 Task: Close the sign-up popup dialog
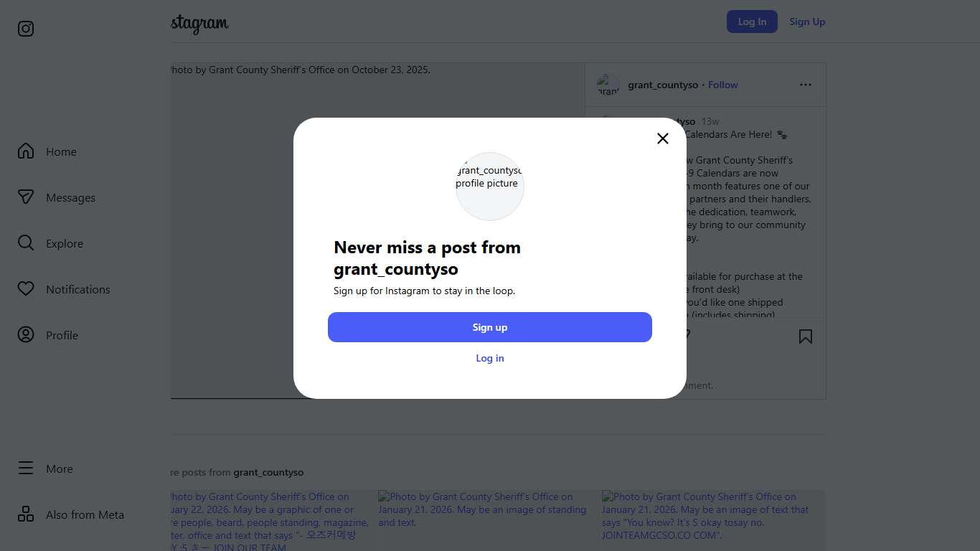[663, 138]
